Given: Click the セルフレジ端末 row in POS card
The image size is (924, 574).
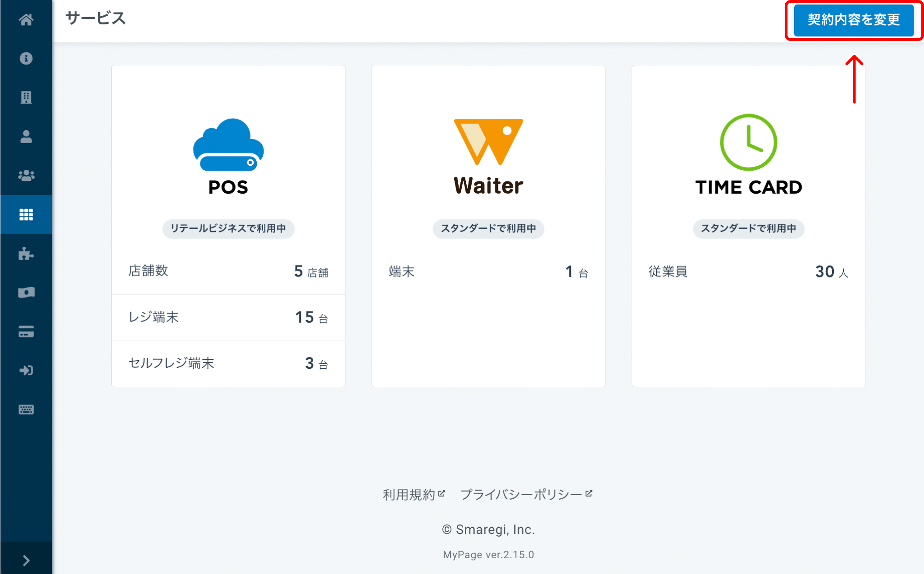Looking at the screenshot, I should 228,363.
